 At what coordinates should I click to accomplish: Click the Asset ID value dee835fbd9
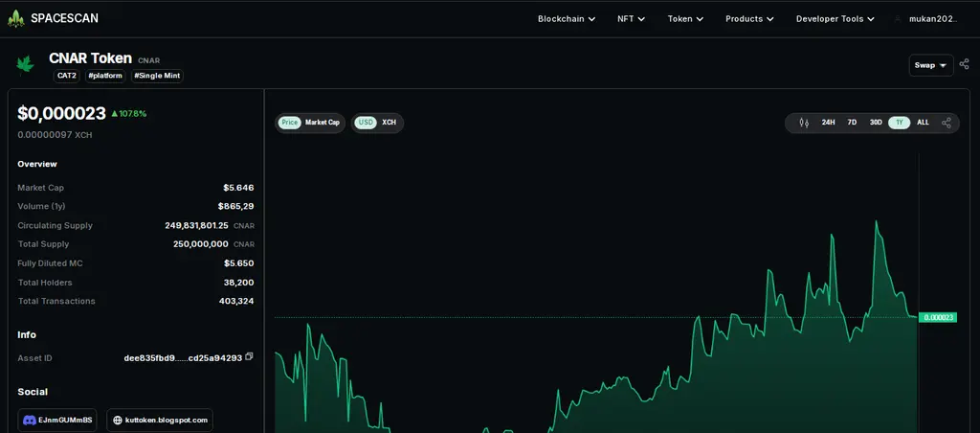[183, 358]
